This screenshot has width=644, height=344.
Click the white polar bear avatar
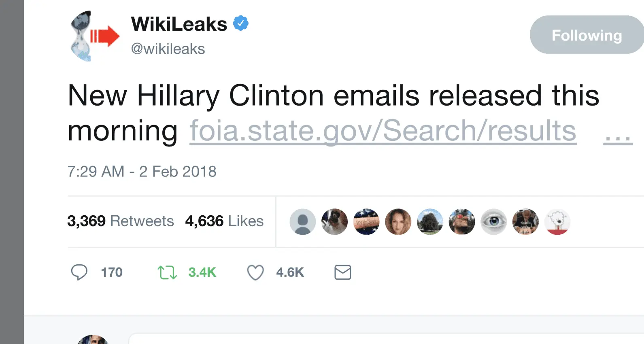(557, 222)
